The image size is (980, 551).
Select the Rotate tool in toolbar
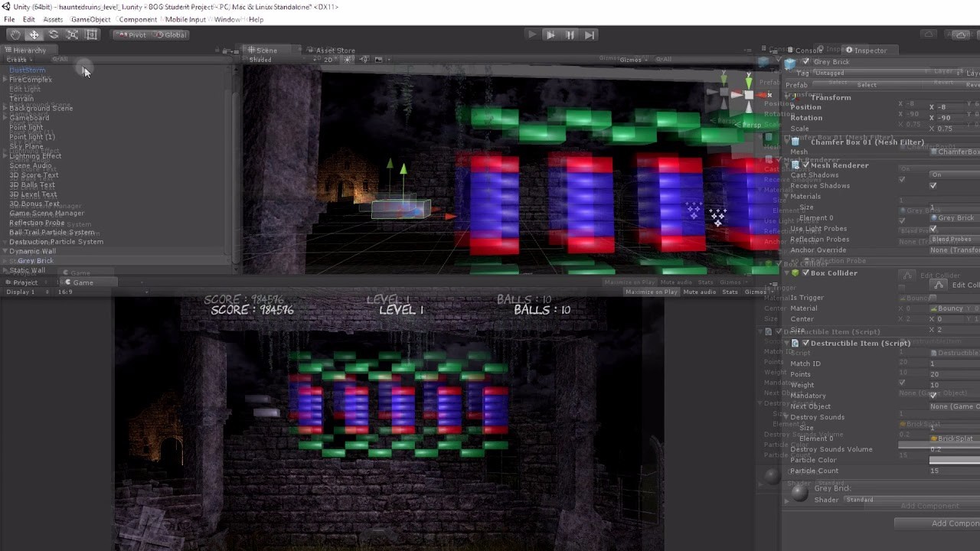[54, 34]
